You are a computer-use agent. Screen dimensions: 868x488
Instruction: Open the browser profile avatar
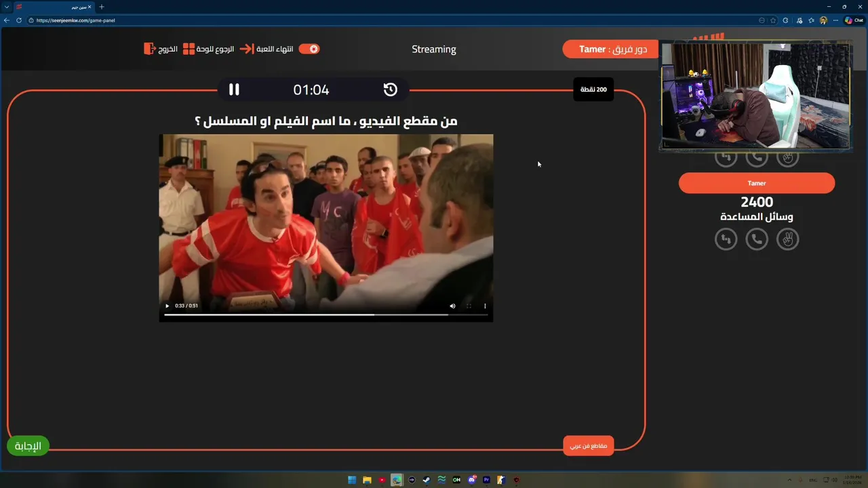point(823,20)
